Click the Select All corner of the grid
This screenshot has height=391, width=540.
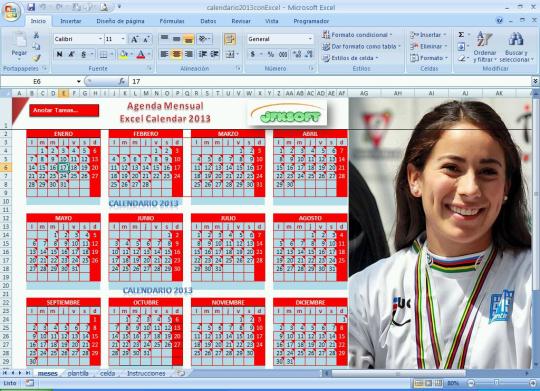tap(6, 93)
